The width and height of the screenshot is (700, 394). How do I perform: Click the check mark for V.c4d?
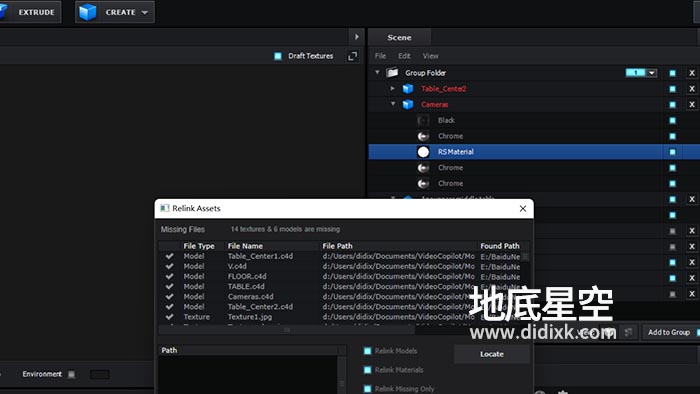click(169, 266)
